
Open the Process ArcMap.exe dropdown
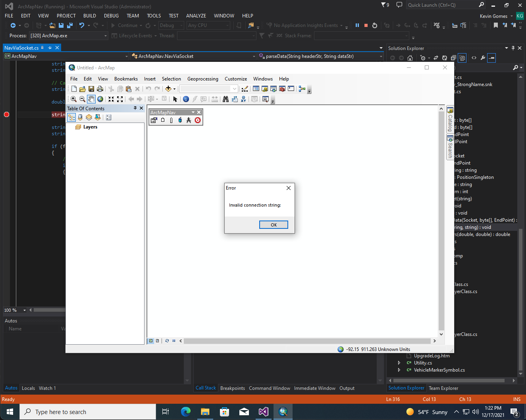tap(106, 36)
